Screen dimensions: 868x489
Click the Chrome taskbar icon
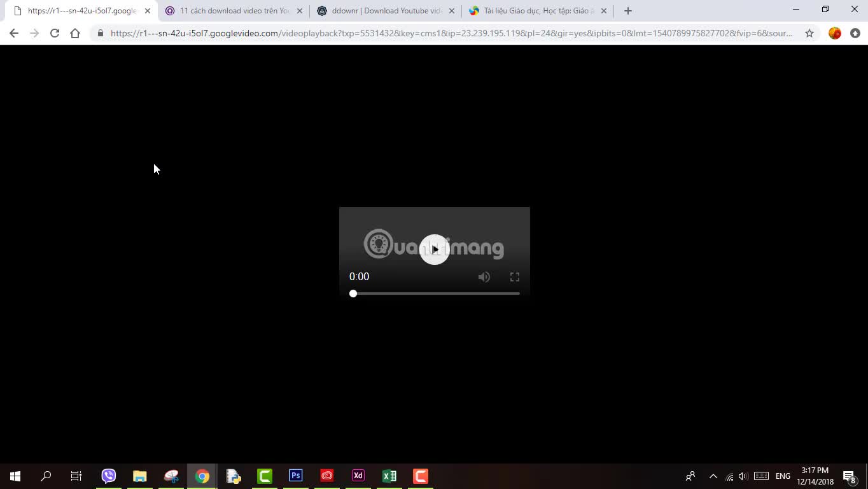(202, 476)
